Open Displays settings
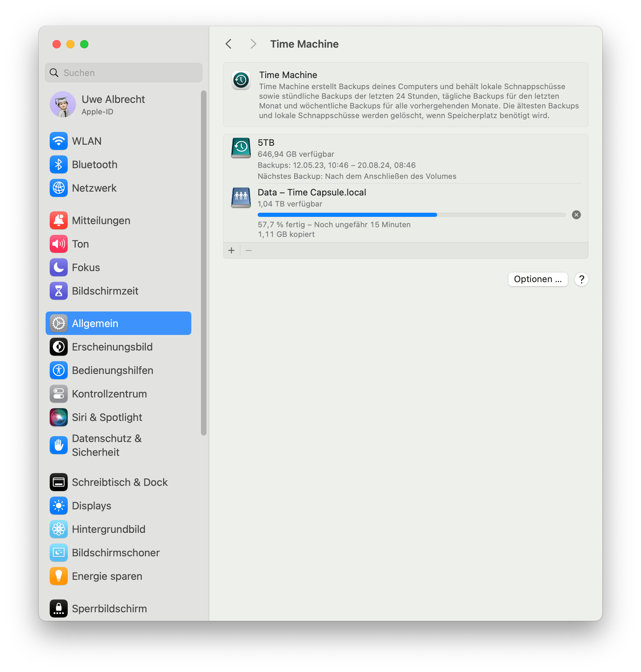 click(x=91, y=506)
